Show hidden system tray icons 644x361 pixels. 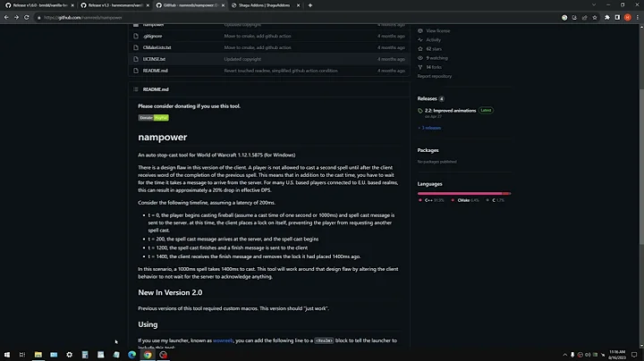coord(564,355)
